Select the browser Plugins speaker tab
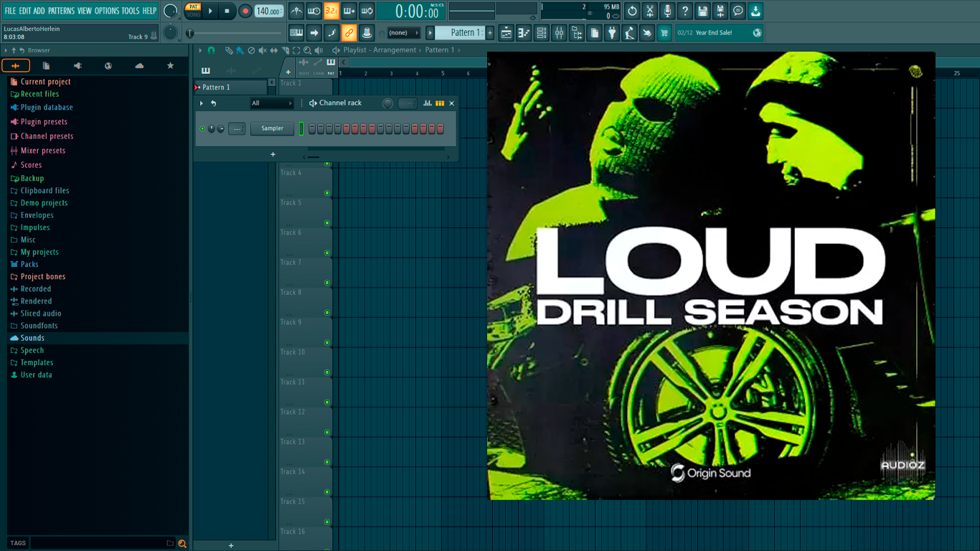Viewport: 980px width, 551px height. (x=77, y=65)
